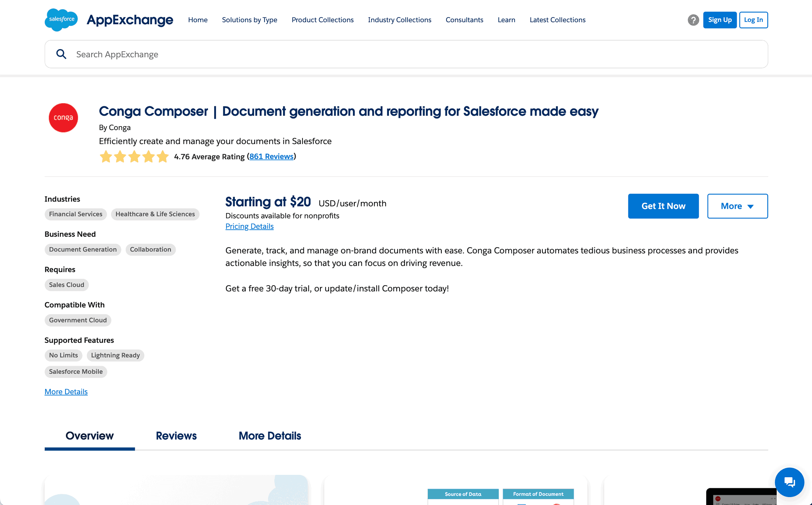Select the No Limits tag
The height and width of the screenshot is (505, 812).
(63, 355)
